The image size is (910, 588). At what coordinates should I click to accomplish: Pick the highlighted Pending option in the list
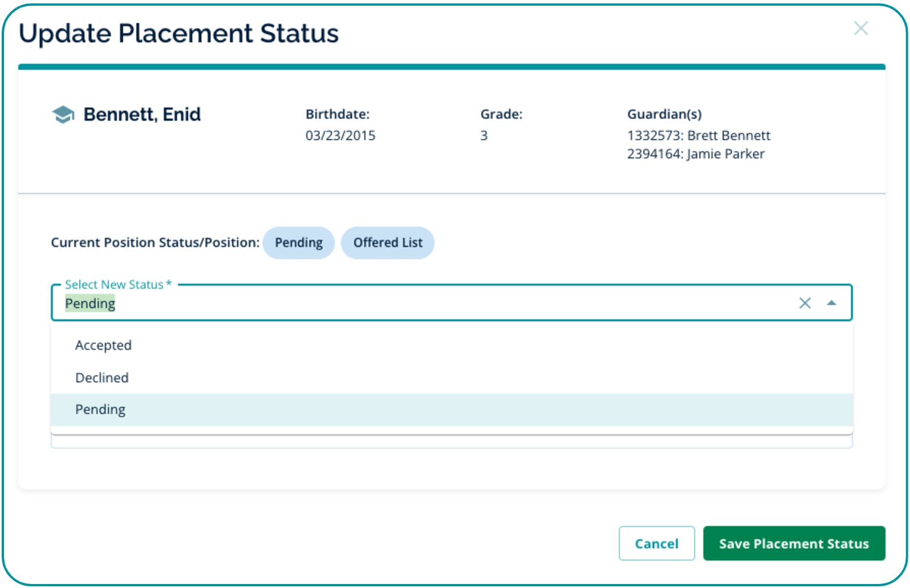(x=100, y=410)
